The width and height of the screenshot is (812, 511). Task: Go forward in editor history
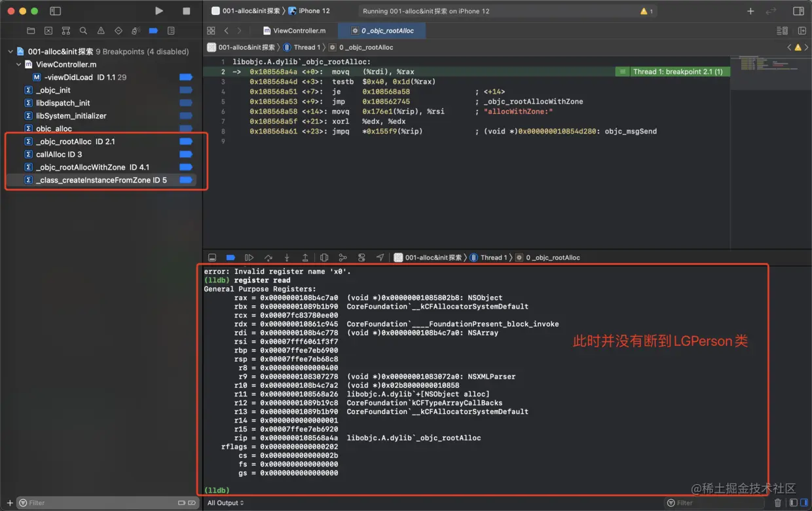[240, 31]
